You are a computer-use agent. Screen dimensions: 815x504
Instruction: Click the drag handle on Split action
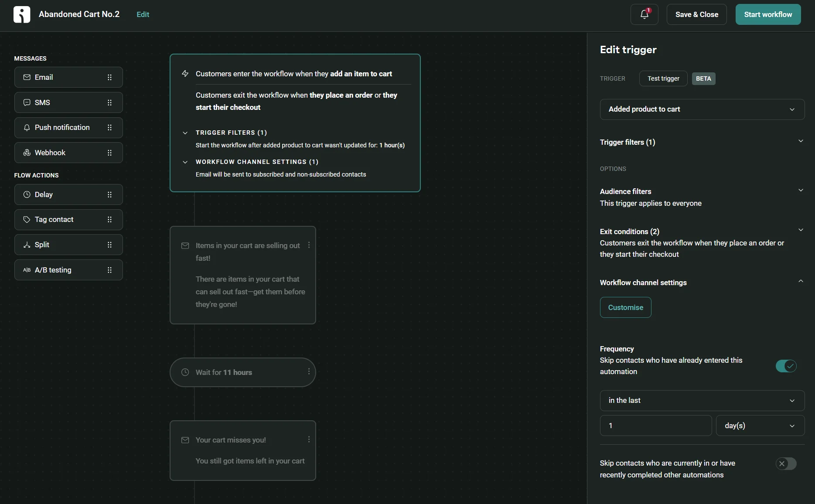tap(109, 245)
